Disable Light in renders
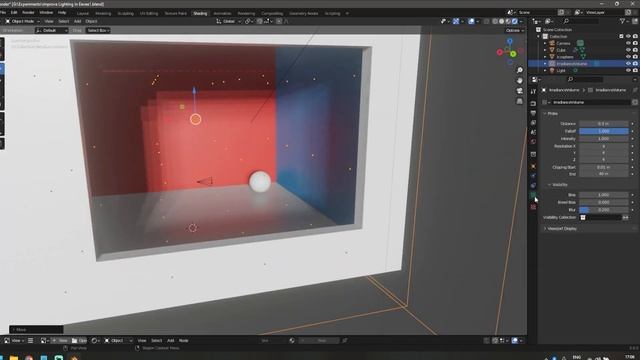 [x=635, y=70]
